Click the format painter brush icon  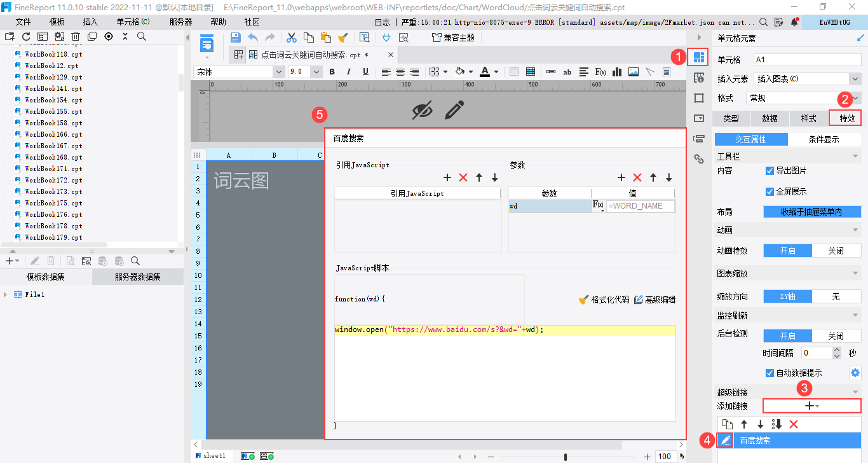(x=343, y=38)
